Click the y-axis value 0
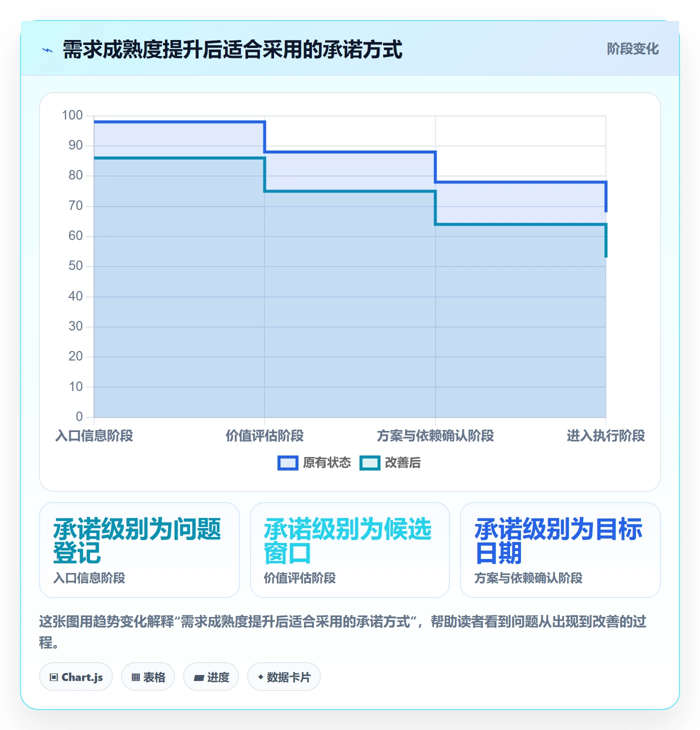This screenshot has height=730, width=700. tap(79, 416)
